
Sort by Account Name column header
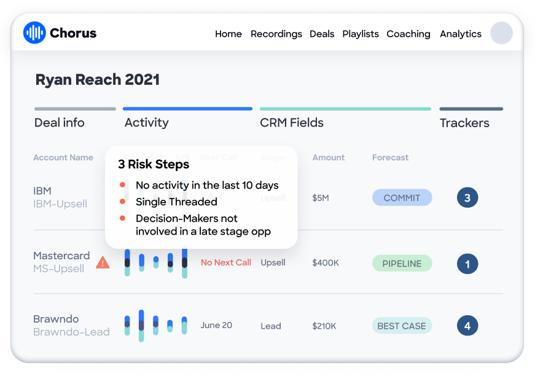pos(63,157)
